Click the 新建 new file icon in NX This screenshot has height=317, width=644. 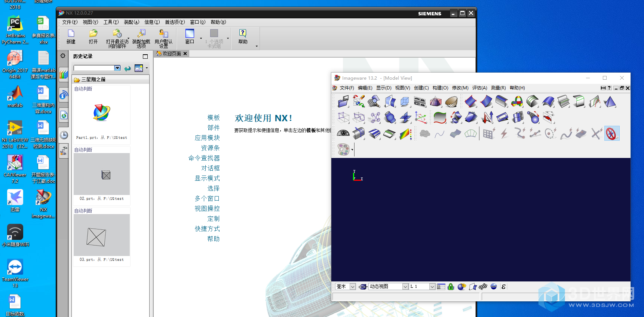71,37
